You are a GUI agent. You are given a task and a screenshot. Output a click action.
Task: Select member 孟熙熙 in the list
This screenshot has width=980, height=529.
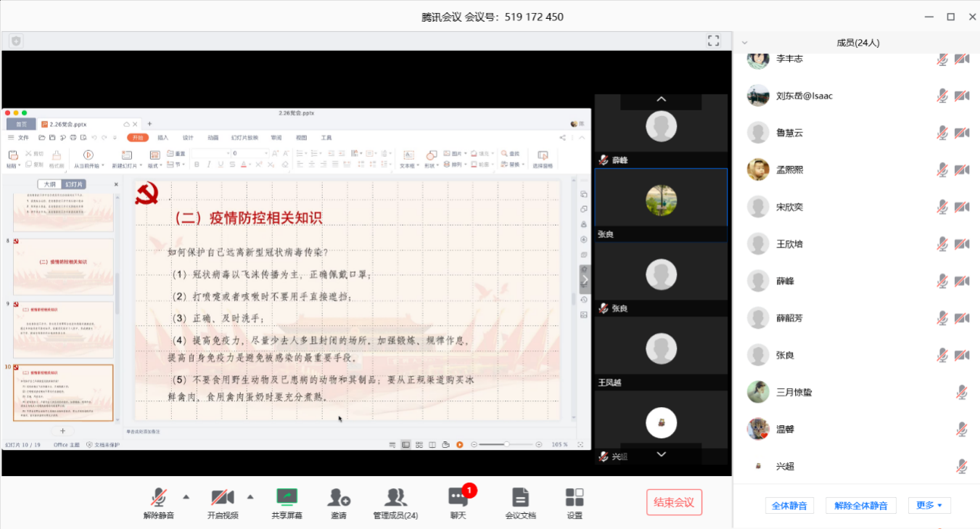789,170
